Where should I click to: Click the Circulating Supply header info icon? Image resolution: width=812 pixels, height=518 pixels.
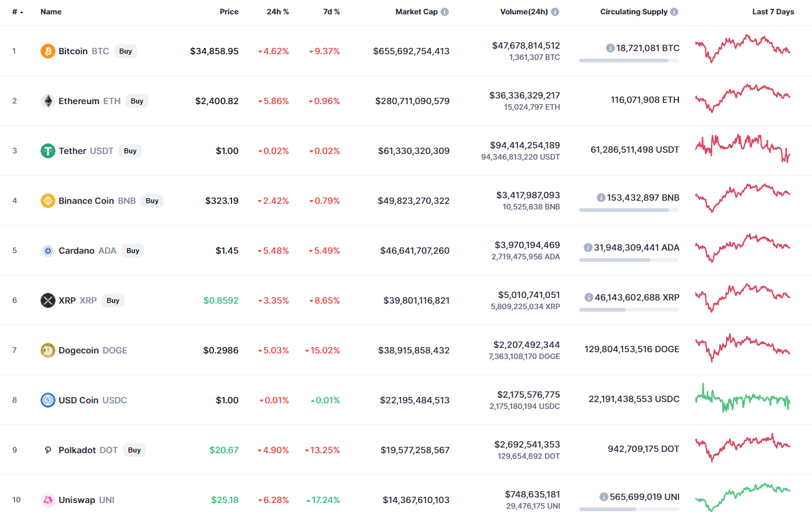(674, 12)
